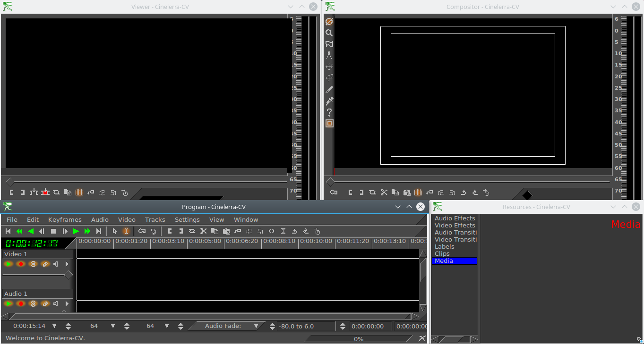Disarm recording on the Video 1 track

click(21, 264)
